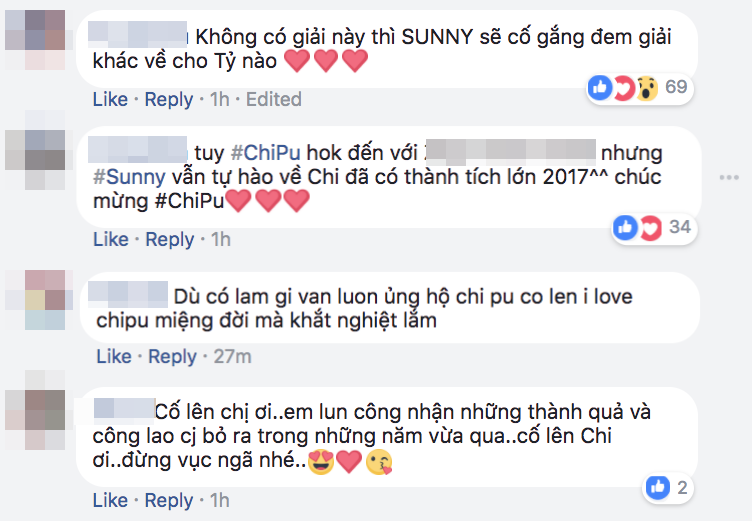Click the reaction icons showing 69 reactions
This screenshot has height=521, width=752.
622,87
